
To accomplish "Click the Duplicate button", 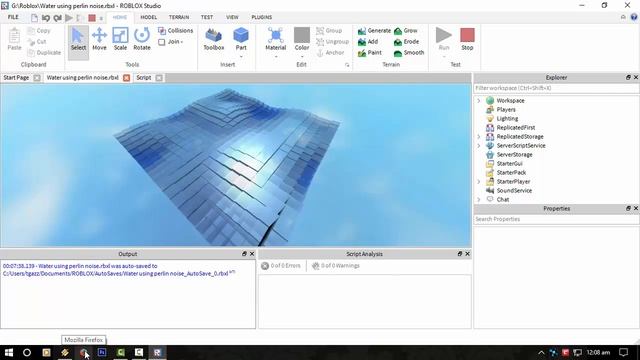I will click(44, 53).
